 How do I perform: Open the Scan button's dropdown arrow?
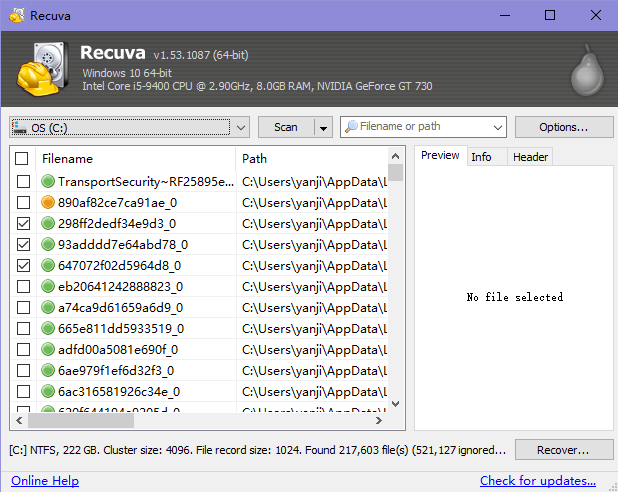click(323, 127)
